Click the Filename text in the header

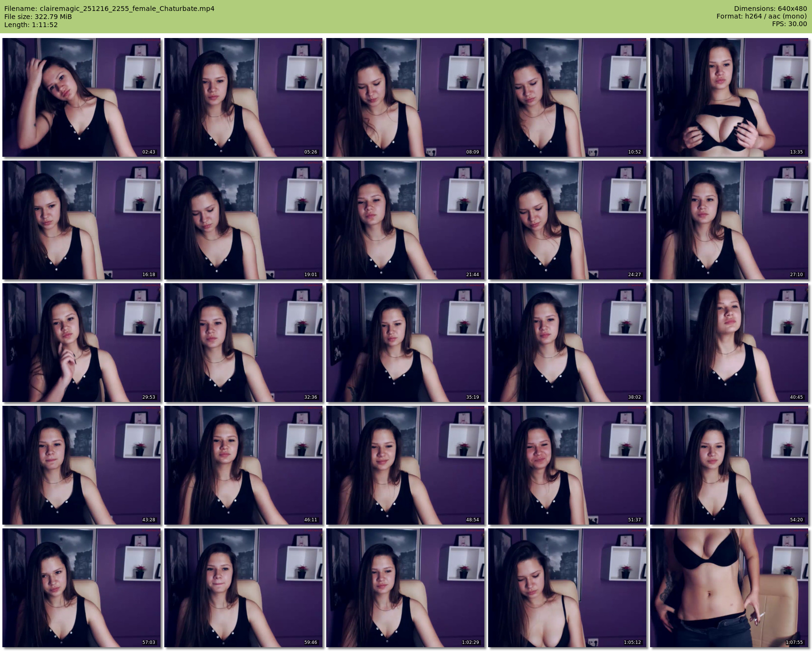[109, 9]
